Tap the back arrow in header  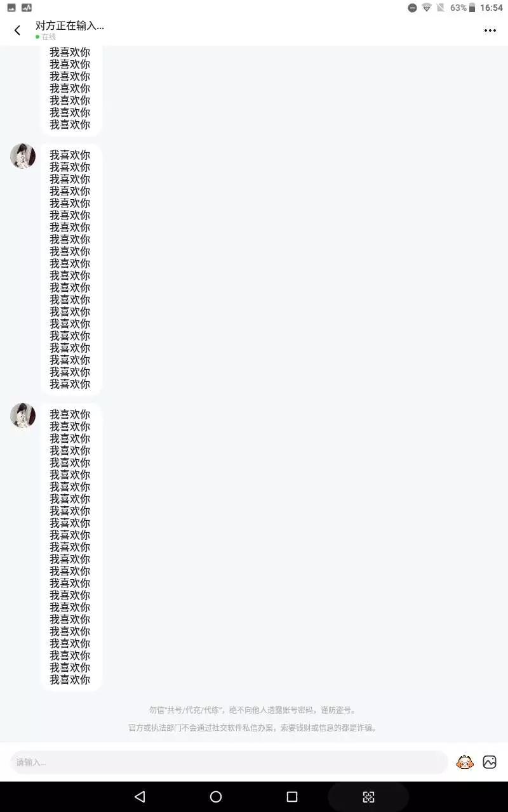pyautogui.click(x=17, y=30)
